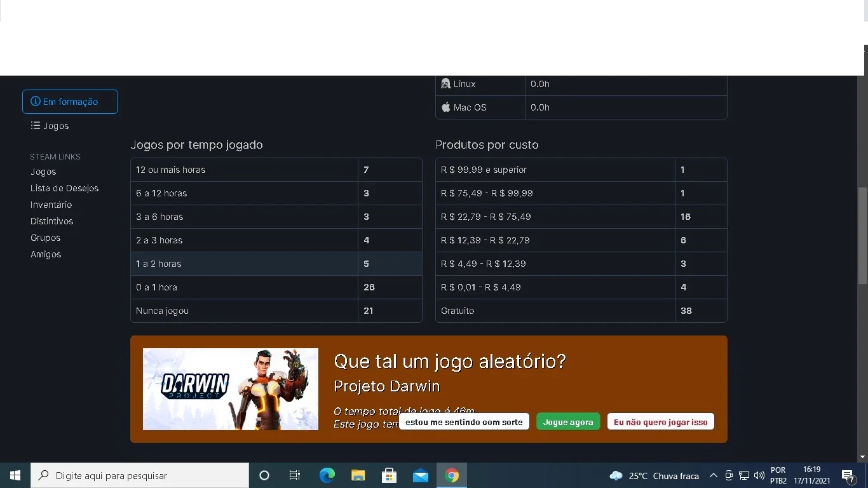The width and height of the screenshot is (868, 488).
Task: Open Task View in the taskbar
Action: point(295,475)
